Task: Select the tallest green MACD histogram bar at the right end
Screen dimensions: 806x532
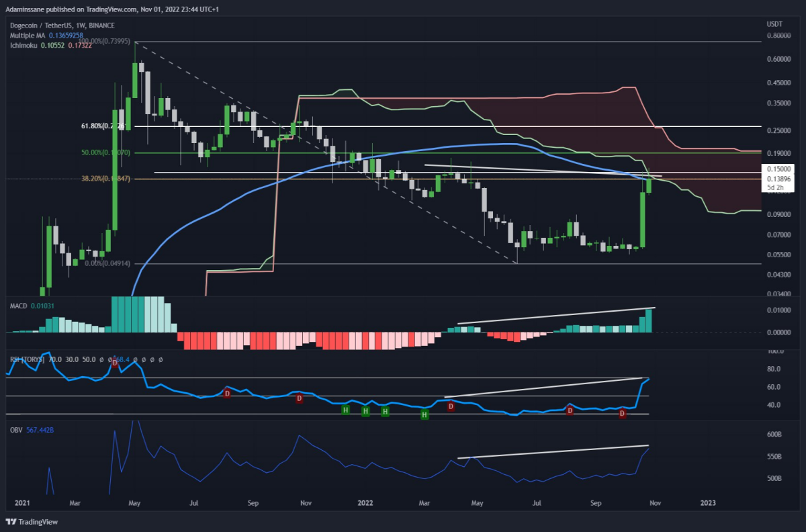Action: 648,320
